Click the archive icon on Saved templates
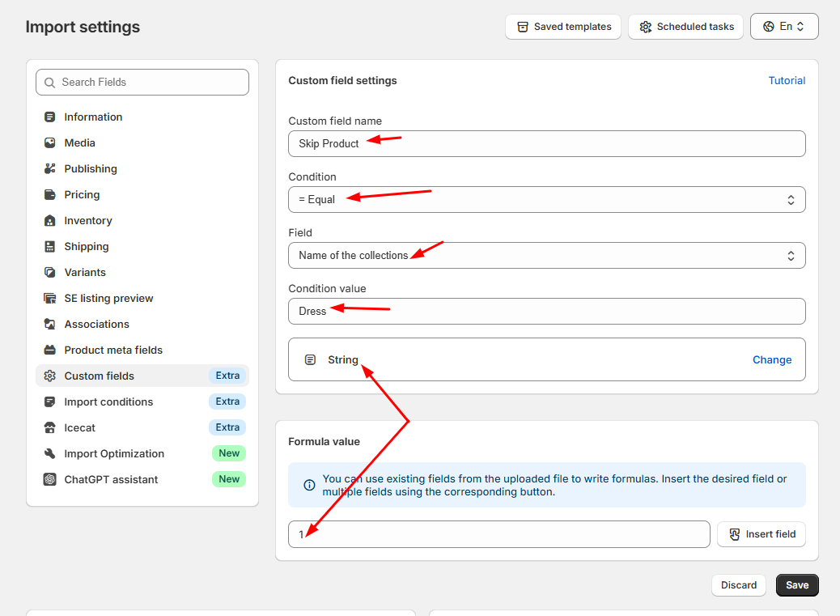The height and width of the screenshot is (616, 840). [x=523, y=27]
